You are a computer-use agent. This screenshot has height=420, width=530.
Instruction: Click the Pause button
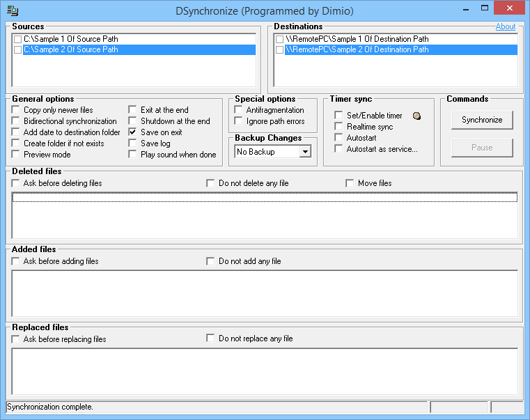[x=482, y=148]
